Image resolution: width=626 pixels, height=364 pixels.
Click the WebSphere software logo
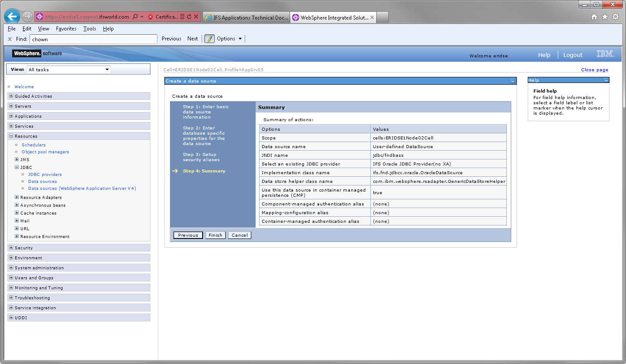click(37, 53)
